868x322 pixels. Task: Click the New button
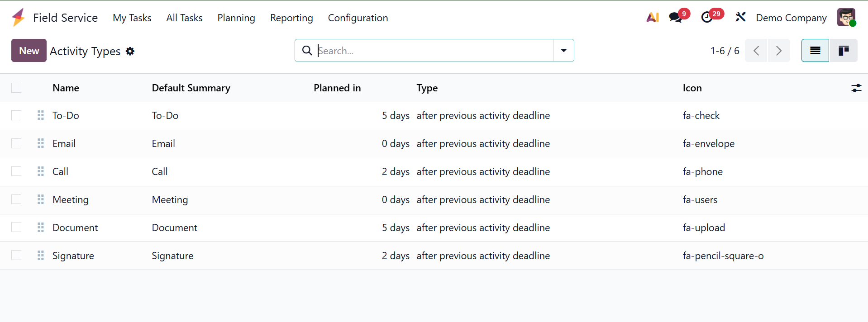pyautogui.click(x=29, y=51)
